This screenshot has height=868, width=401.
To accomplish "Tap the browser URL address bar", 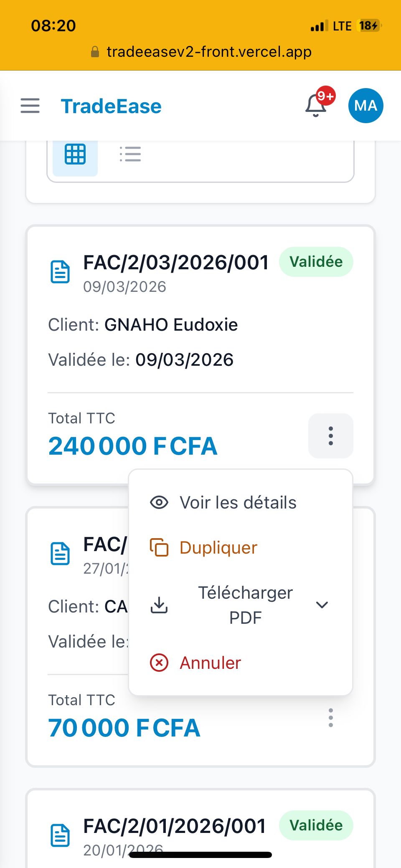I will 200,52.
